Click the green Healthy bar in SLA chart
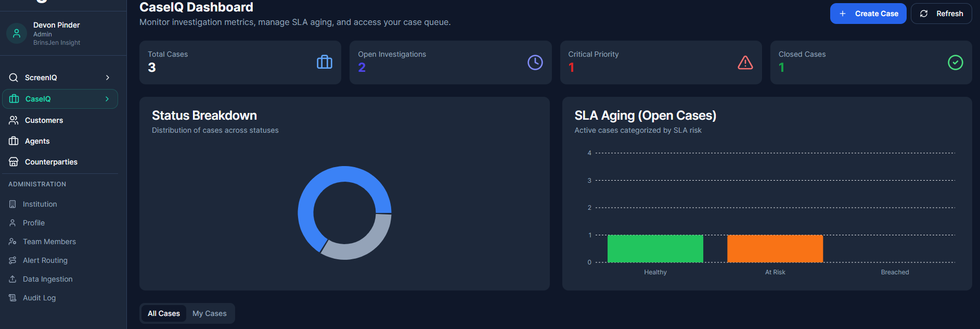The width and height of the screenshot is (980, 329). tap(655, 248)
